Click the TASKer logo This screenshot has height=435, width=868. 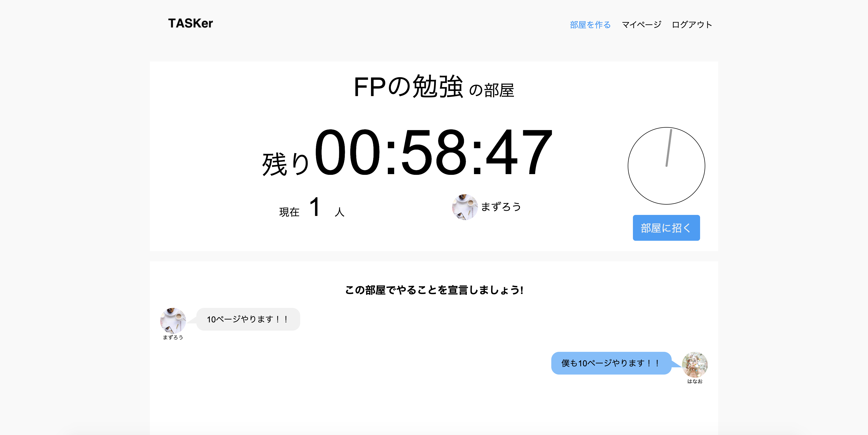[x=190, y=23]
